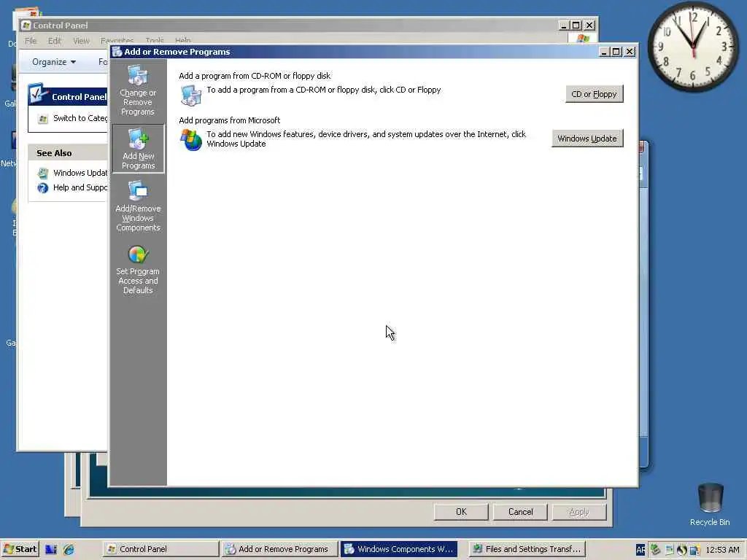Open Help and Support link under See Also
Screen dimensions: 747x560
point(80,187)
